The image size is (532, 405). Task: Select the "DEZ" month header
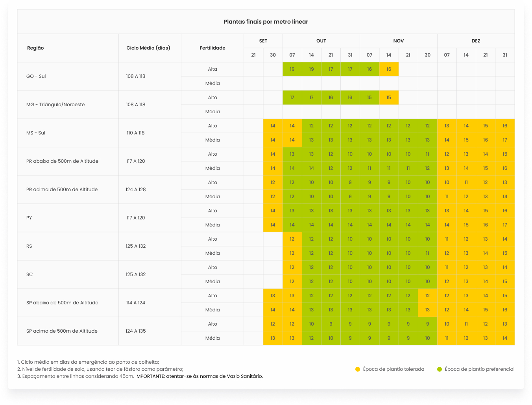coord(476,41)
